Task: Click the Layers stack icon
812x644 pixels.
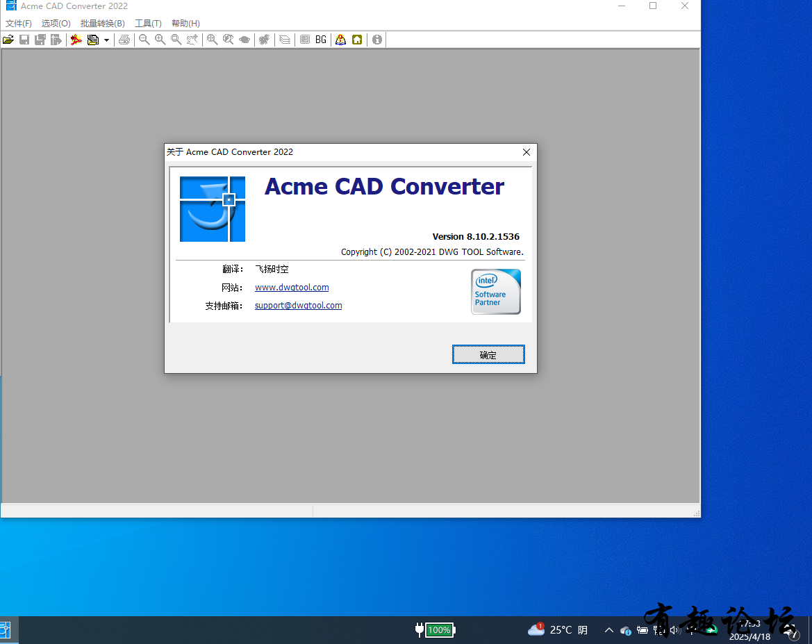Action: (285, 40)
